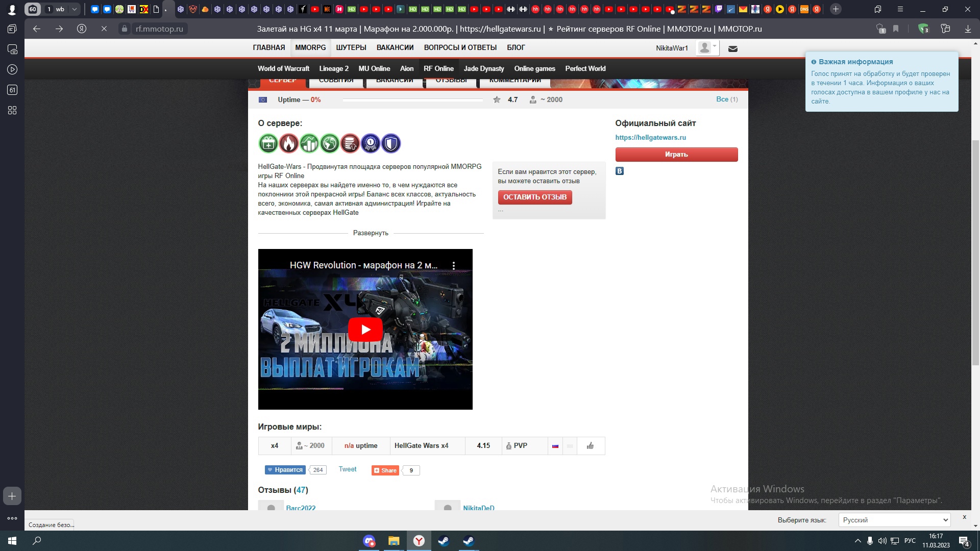Click the Yandex home icon in the toolbar

pos(82,29)
